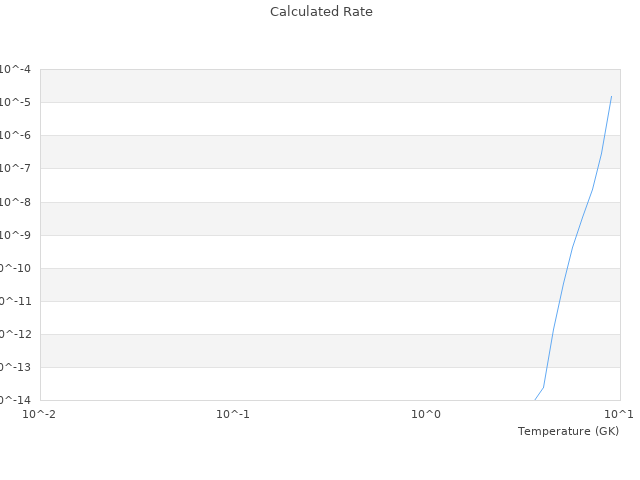Click the 10^-14 y-axis tick label

pos(16,400)
